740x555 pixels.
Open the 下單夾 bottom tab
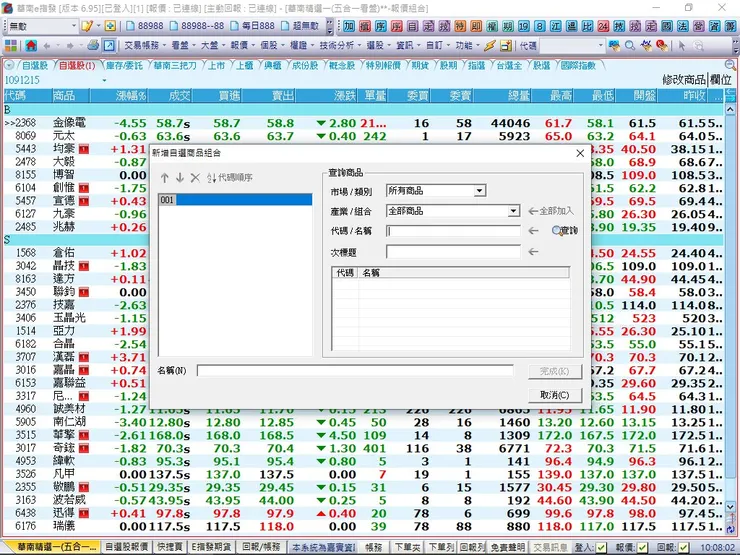click(407, 547)
